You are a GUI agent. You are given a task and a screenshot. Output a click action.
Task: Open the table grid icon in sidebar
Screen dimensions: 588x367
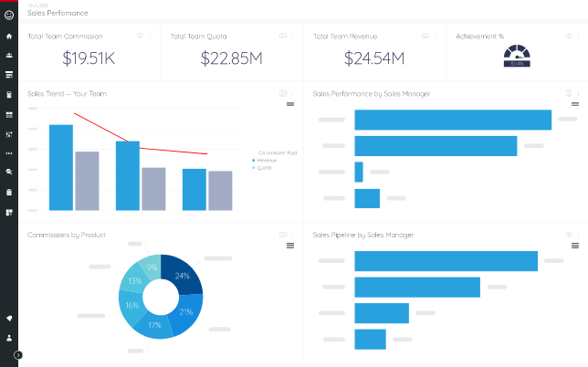tap(9, 115)
